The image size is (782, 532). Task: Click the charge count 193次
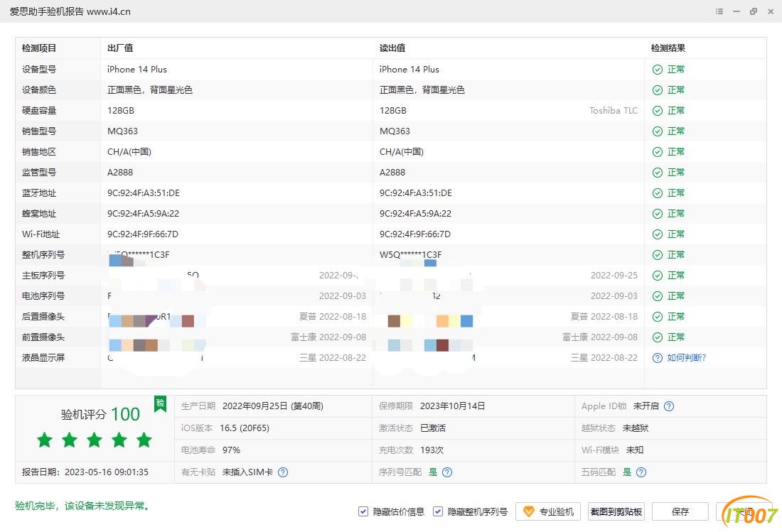[432, 450]
